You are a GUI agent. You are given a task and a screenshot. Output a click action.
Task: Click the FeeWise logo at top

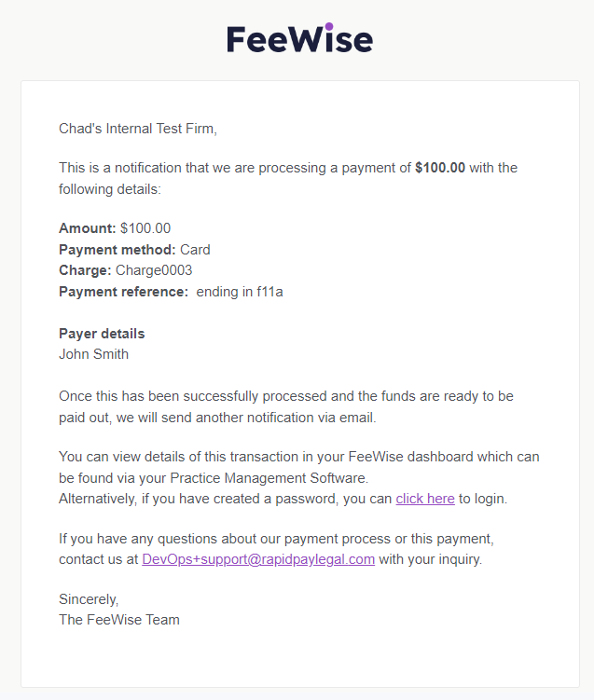(299, 39)
